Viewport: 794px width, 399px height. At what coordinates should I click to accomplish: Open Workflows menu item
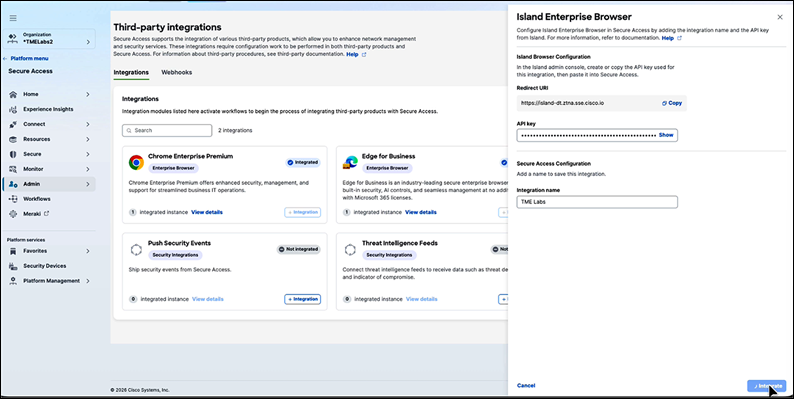pos(36,199)
